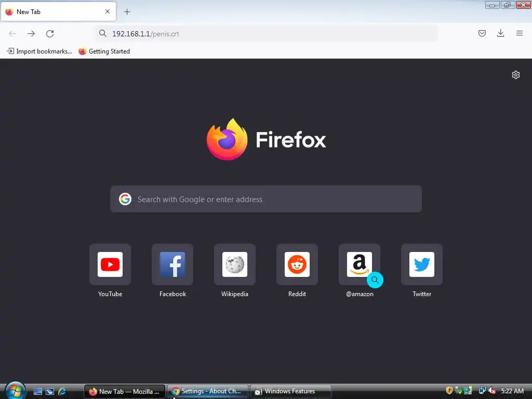Switch to New Tab Mozilla taskbar button
532x399 pixels.
point(125,391)
